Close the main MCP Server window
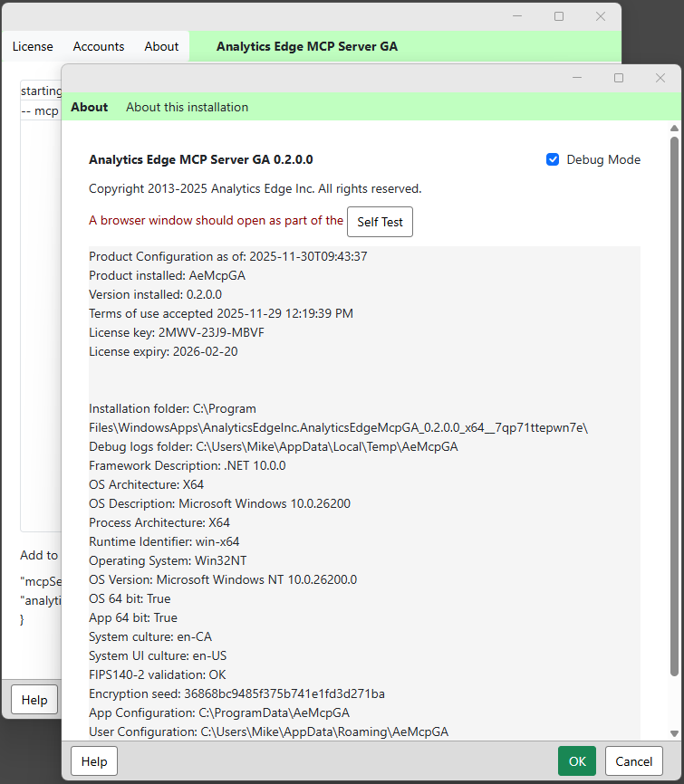 click(x=601, y=16)
